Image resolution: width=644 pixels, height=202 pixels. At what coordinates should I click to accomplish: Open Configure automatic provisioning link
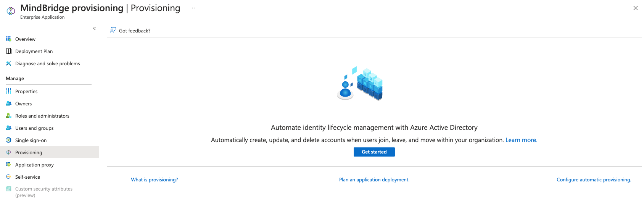594,180
